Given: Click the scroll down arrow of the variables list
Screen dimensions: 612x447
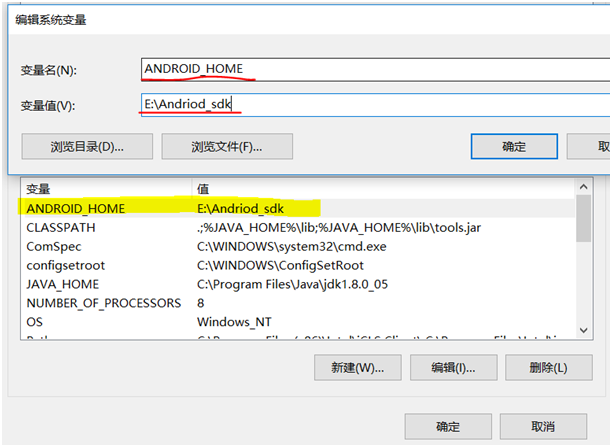Looking at the screenshot, I should pos(584,330).
